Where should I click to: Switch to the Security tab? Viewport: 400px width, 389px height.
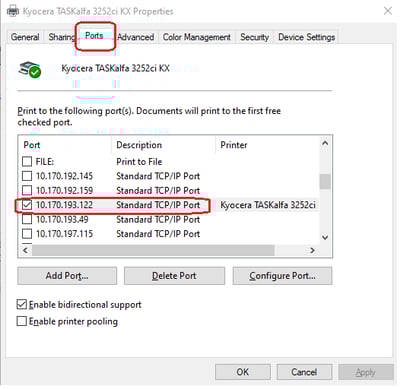tap(254, 37)
